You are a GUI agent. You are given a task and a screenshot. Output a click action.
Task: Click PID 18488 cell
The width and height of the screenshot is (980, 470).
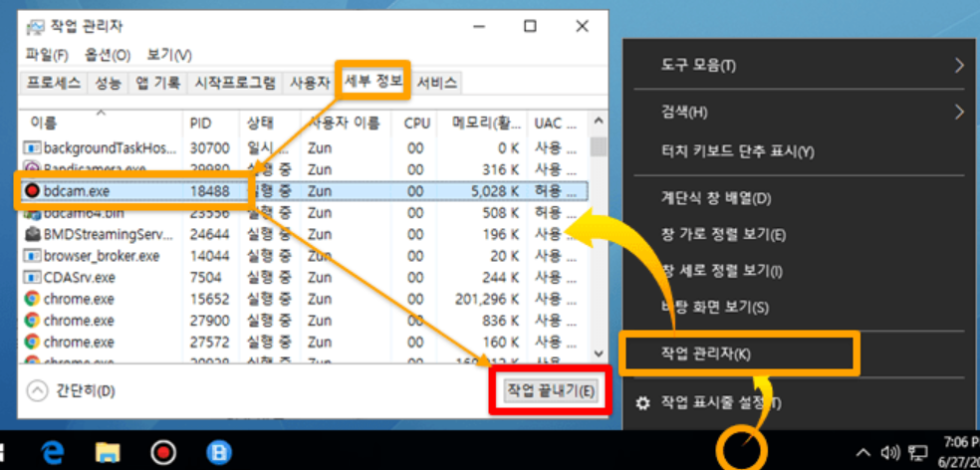point(209,191)
